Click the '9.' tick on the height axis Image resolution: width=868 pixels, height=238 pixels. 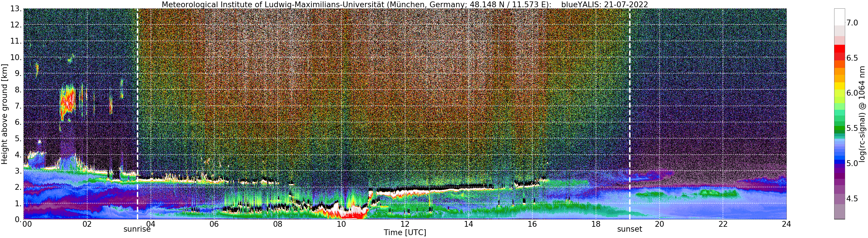[x=18, y=73]
